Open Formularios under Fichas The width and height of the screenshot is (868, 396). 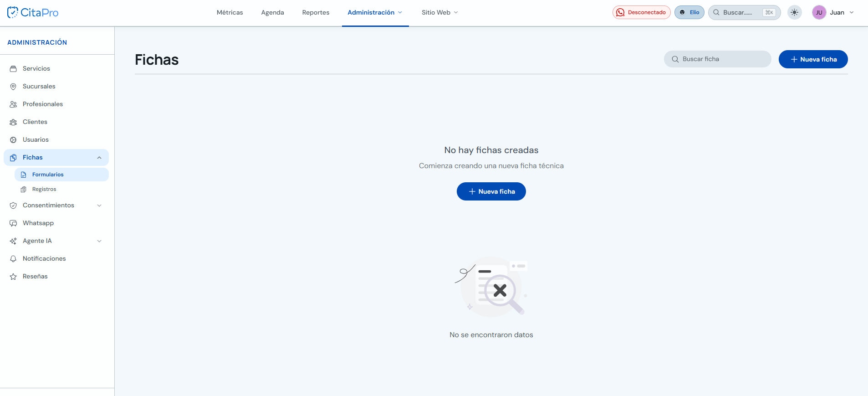(61, 175)
